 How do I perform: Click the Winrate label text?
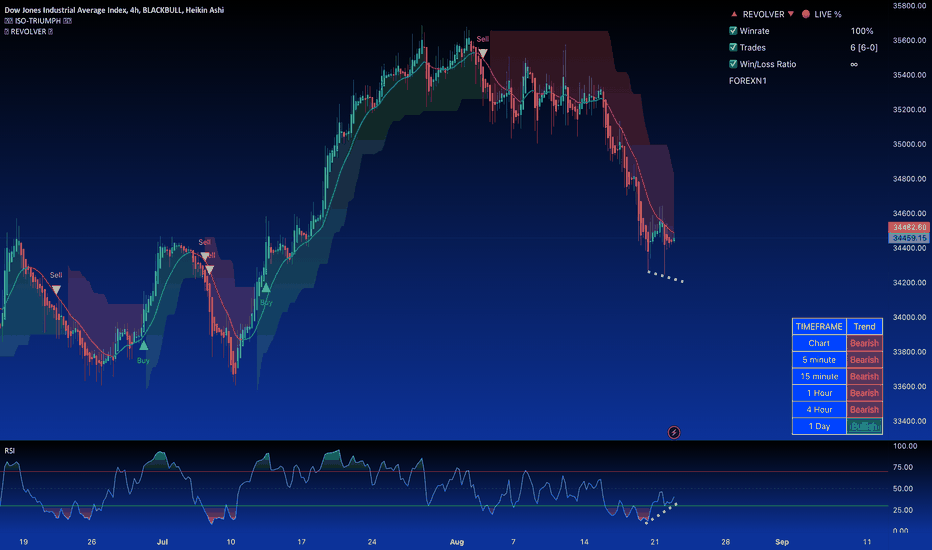tap(754, 31)
